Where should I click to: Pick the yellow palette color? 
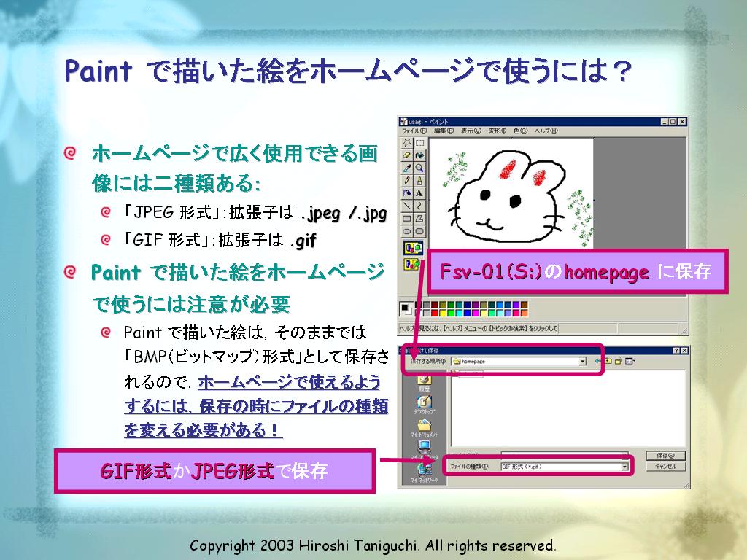(443, 313)
